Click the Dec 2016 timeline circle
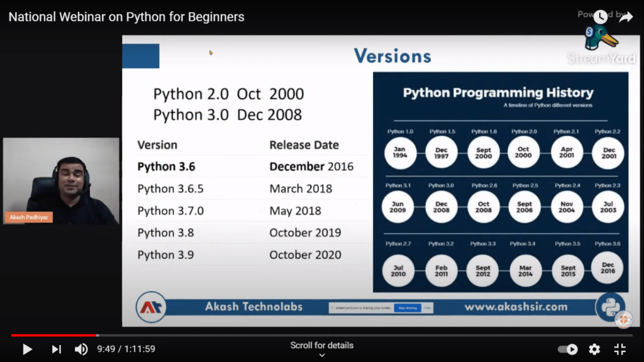The image size is (644, 362). pyautogui.click(x=608, y=268)
